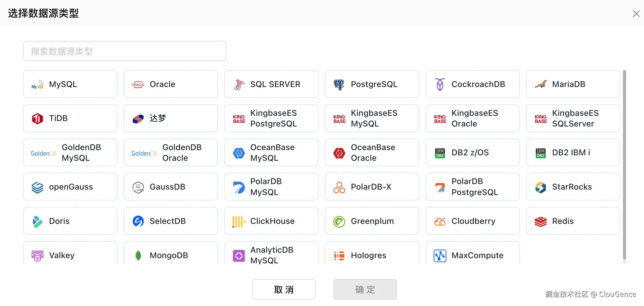Choose the GoldenDB MySQL data source
The image size is (644, 306).
tap(70, 153)
